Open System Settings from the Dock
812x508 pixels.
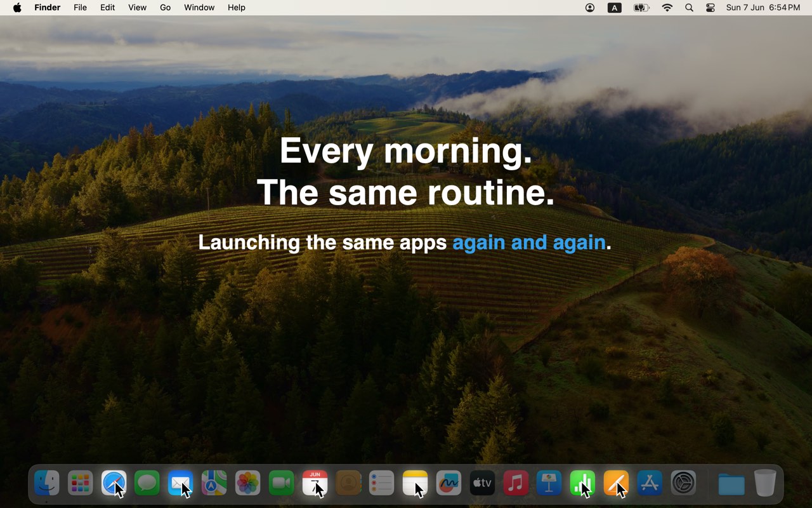tap(683, 484)
